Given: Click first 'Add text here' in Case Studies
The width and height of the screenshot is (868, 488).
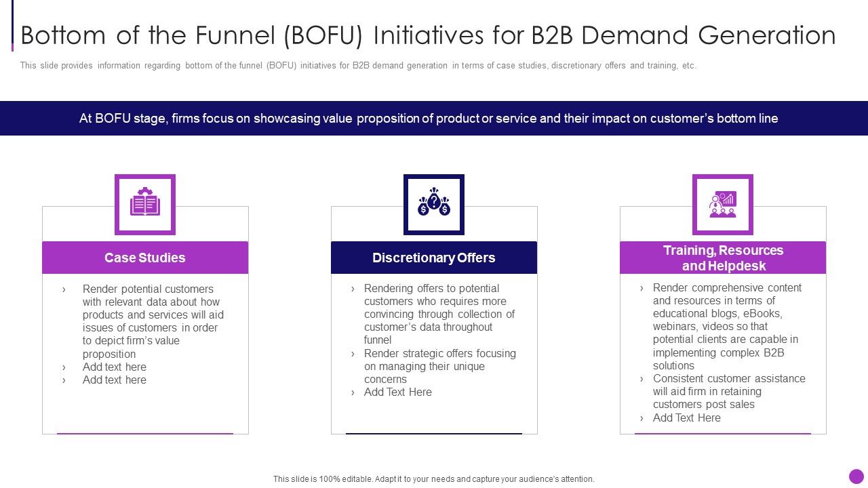Looking at the screenshot, I should 115,367.
